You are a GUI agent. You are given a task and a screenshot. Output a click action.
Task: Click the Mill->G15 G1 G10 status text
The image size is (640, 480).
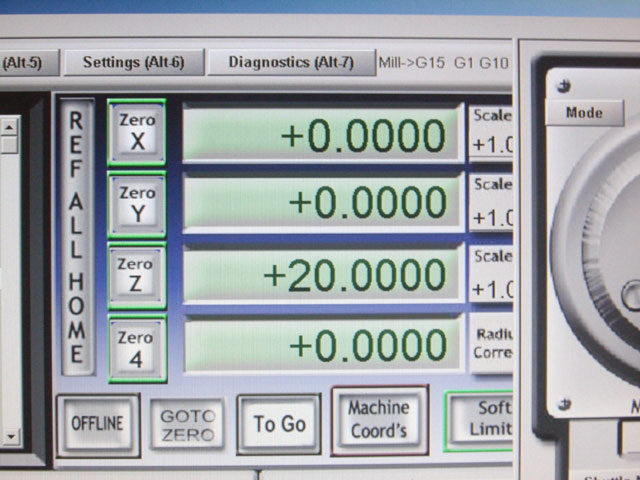(x=443, y=63)
